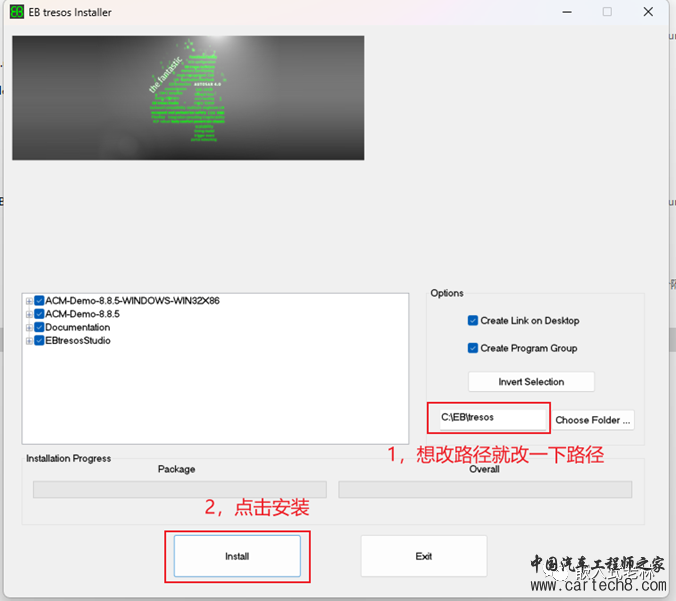Expand the ACM-Demo-8.8.5 tree node
Image resolution: width=676 pixels, height=601 pixels.
[29, 314]
